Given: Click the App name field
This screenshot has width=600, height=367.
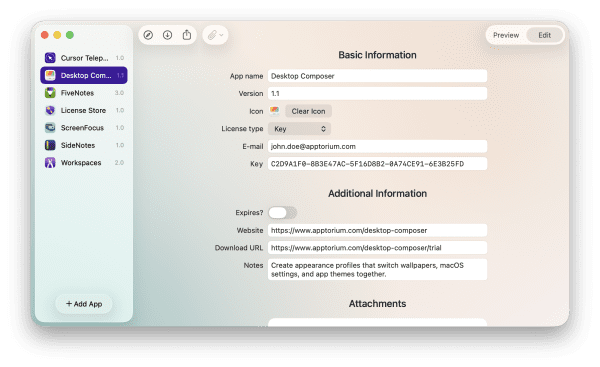Looking at the screenshot, I should (377, 76).
